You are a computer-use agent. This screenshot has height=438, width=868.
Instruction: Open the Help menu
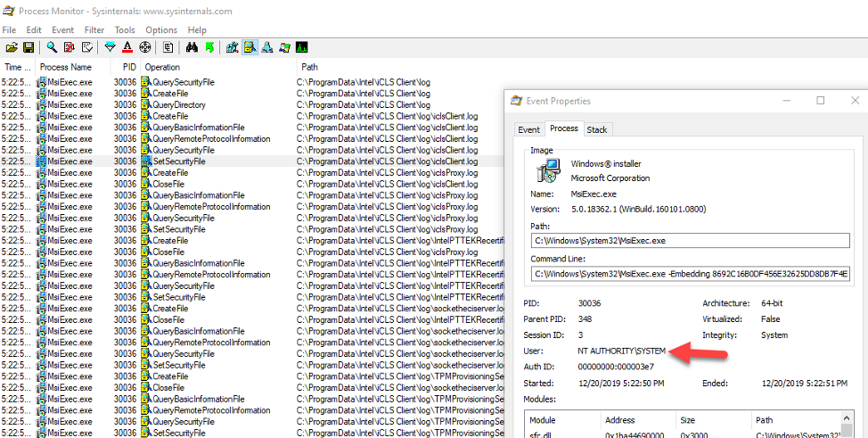coord(197,30)
